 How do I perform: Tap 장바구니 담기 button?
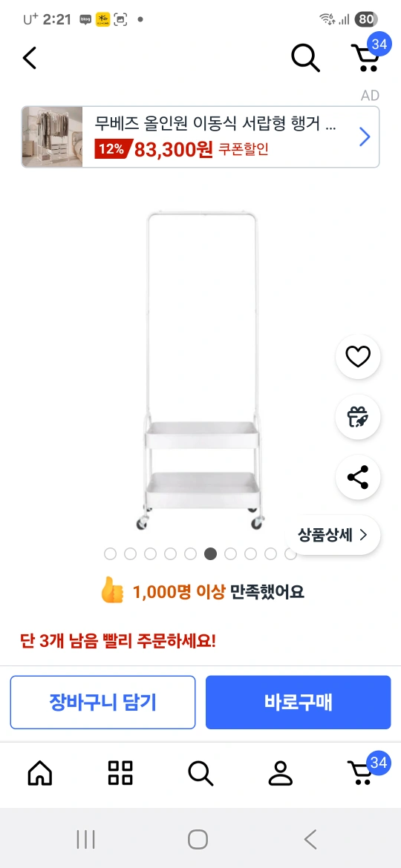[x=102, y=702]
